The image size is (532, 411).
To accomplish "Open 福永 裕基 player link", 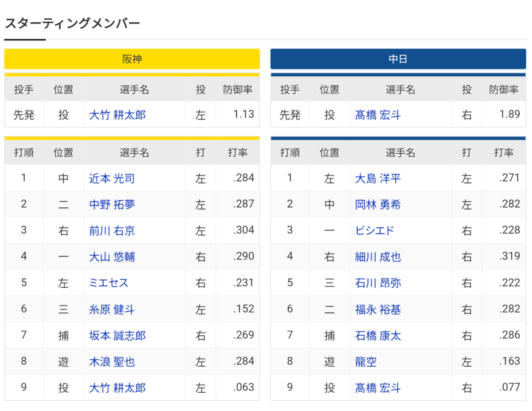I will pos(378,309).
